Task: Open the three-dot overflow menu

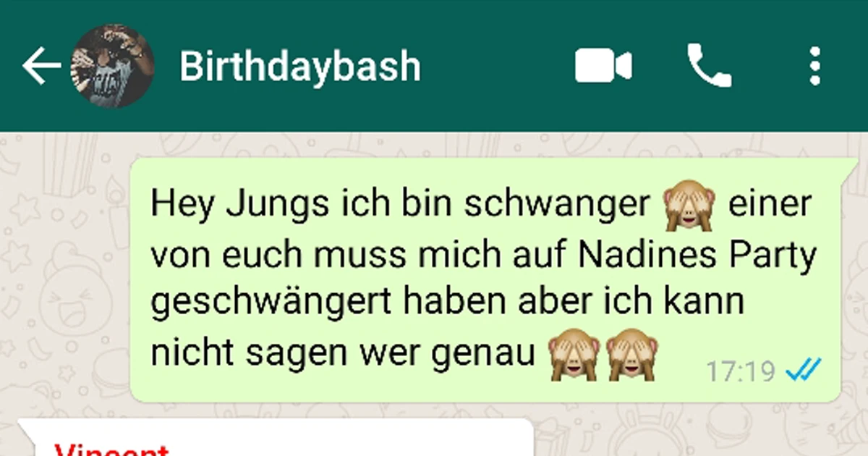Action: 815,67
